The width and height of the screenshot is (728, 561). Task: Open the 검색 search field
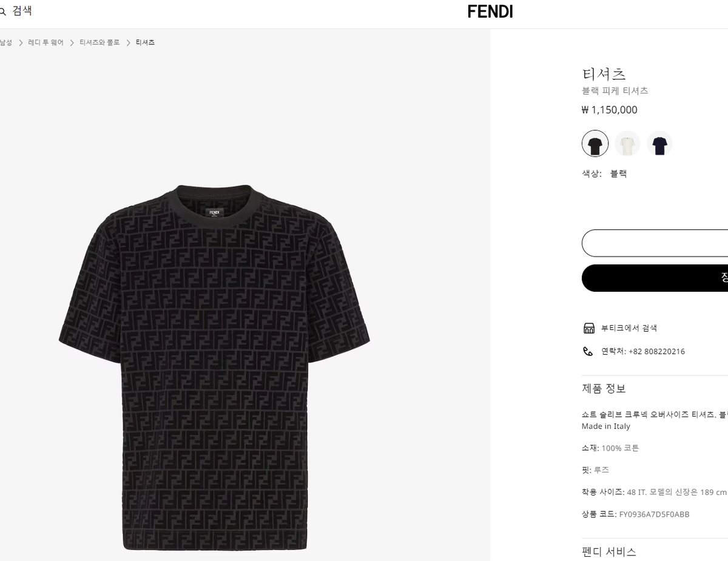(22, 11)
